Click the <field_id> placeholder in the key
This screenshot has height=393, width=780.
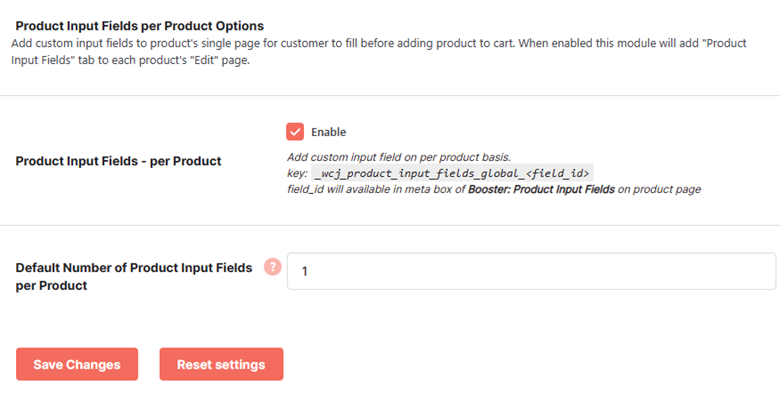pyautogui.click(x=560, y=173)
